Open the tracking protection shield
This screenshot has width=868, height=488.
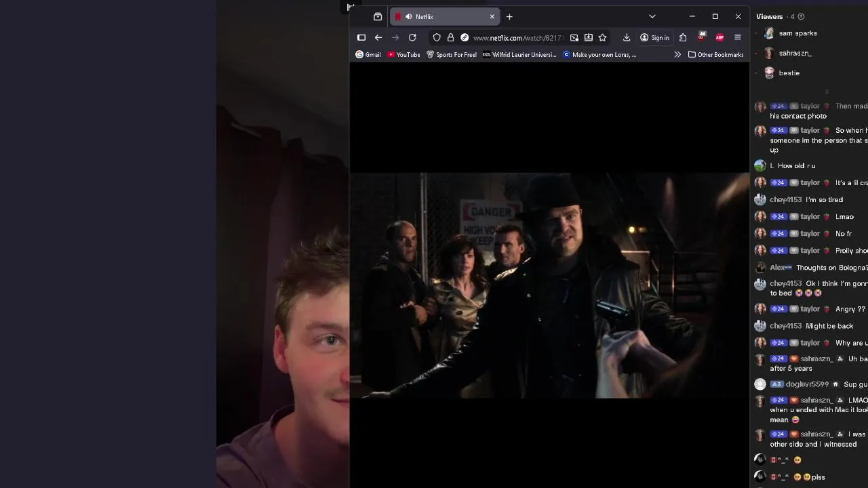tap(437, 37)
